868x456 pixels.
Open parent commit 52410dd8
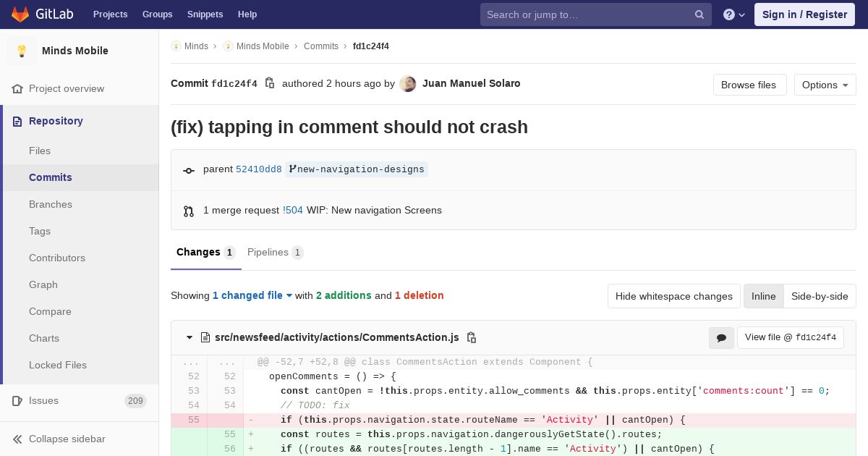pyautogui.click(x=258, y=169)
